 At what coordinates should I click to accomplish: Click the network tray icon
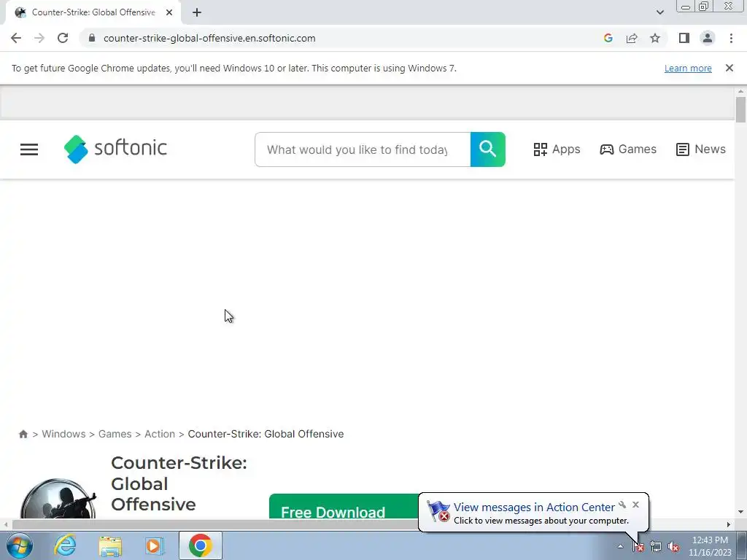(656, 547)
